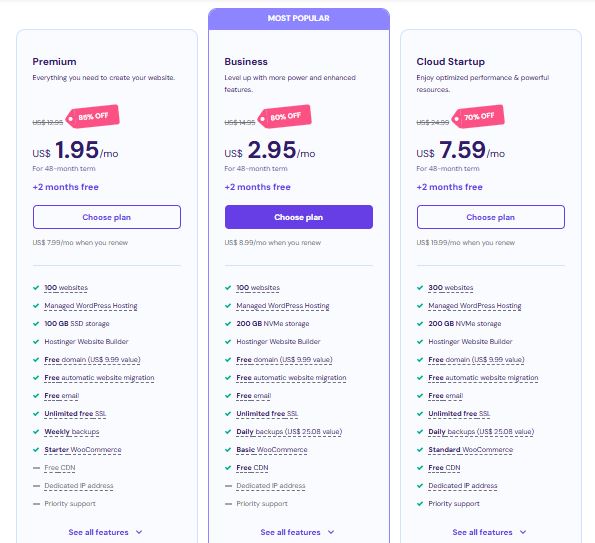
Task: Click Standard WooCommerce in Cloud Startup list
Action: (471, 450)
